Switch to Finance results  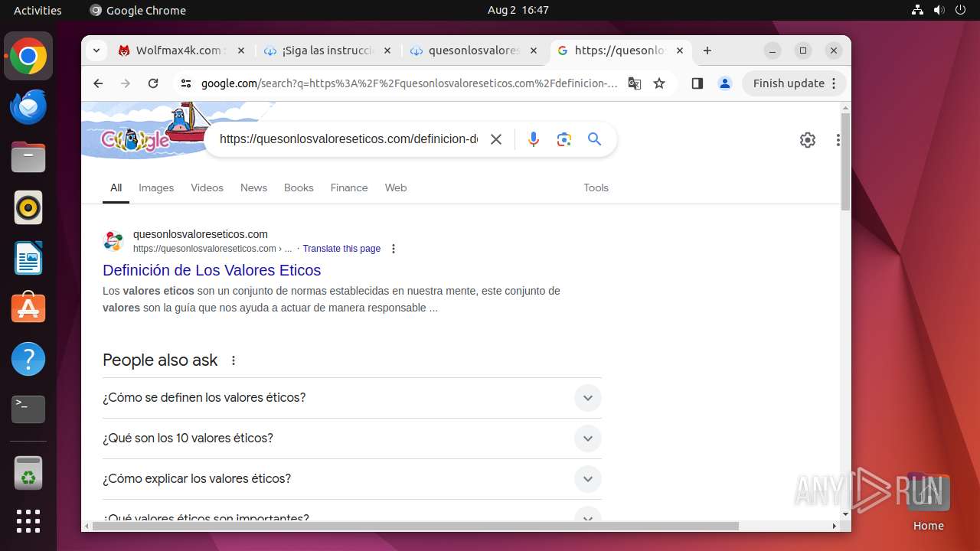[349, 187]
